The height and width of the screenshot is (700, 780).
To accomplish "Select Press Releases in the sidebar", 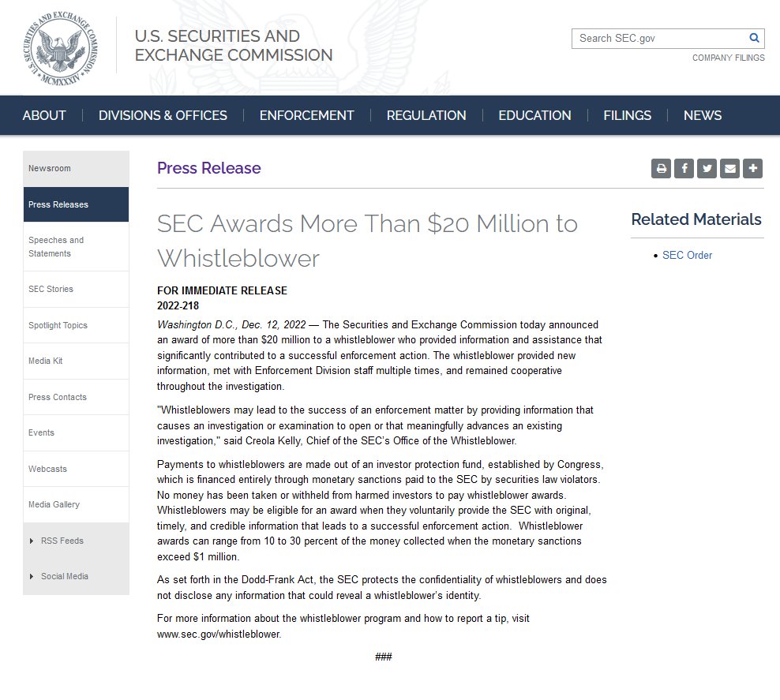I will pos(76,204).
